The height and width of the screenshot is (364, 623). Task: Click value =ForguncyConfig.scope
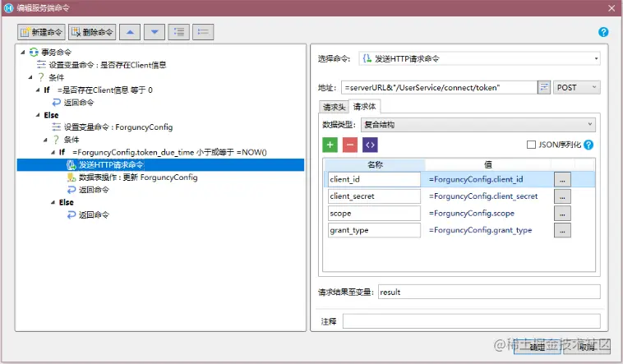pyautogui.click(x=471, y=214)
